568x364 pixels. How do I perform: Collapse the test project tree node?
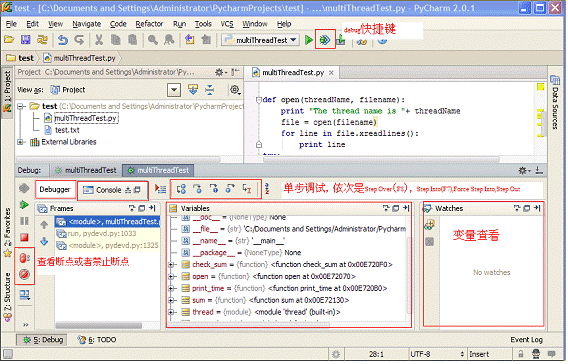[x=21, y=106]
